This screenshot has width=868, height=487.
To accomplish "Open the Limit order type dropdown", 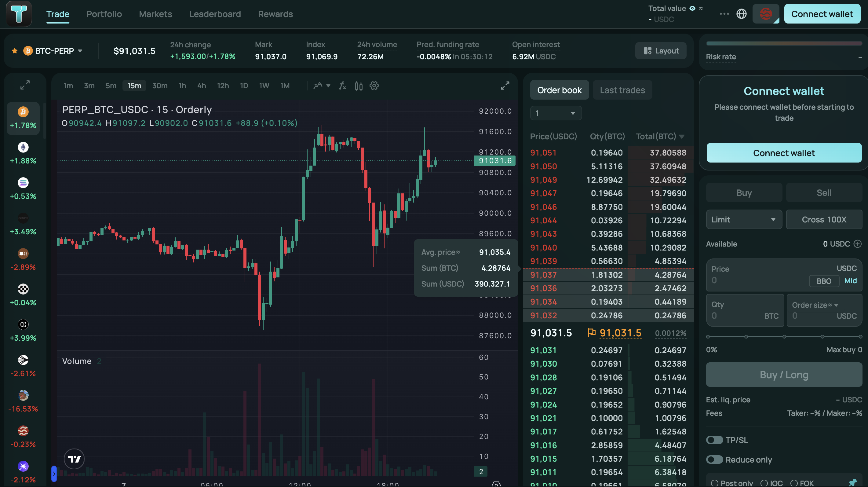I will (744, 219).
